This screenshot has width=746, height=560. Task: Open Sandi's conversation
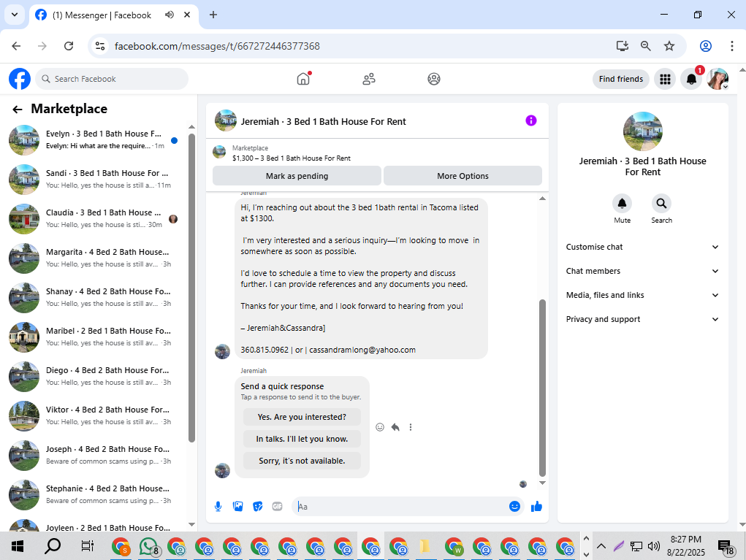(95, 179)
